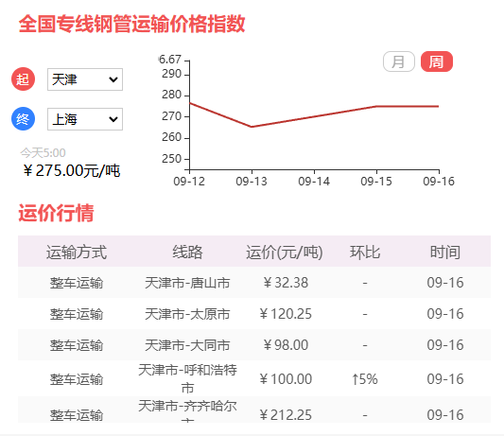Click the 09-13 low point on chart line
Screen dimensions: 504x436
[x=252, y=127]
